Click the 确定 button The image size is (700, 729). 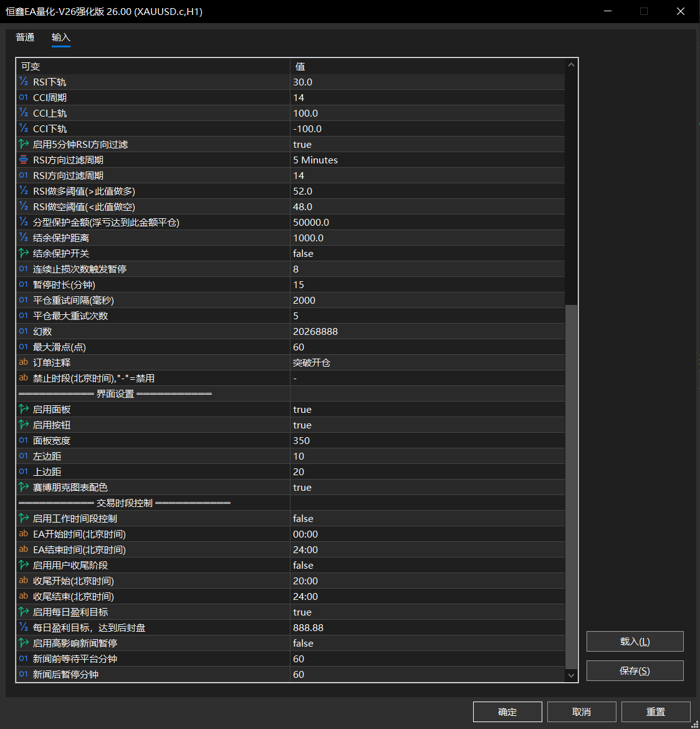pos(507,712)
